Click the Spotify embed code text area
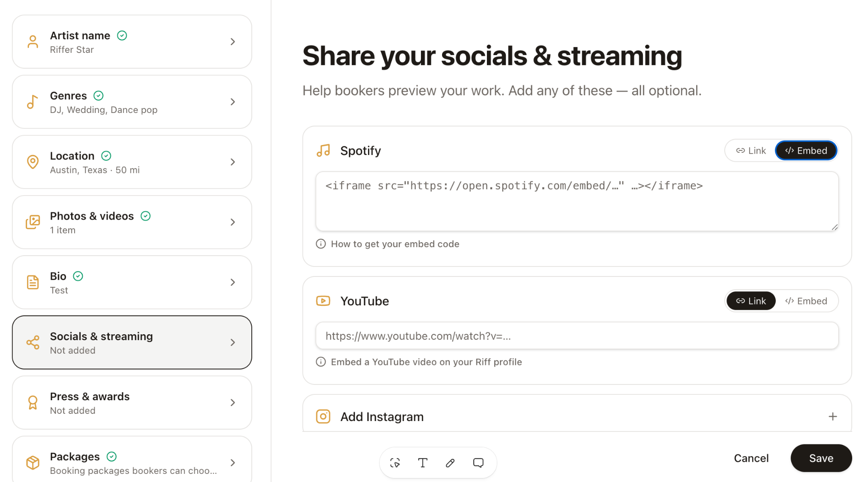Image resolution: width=868 pixels, height=482 pixels. [577, 201]
